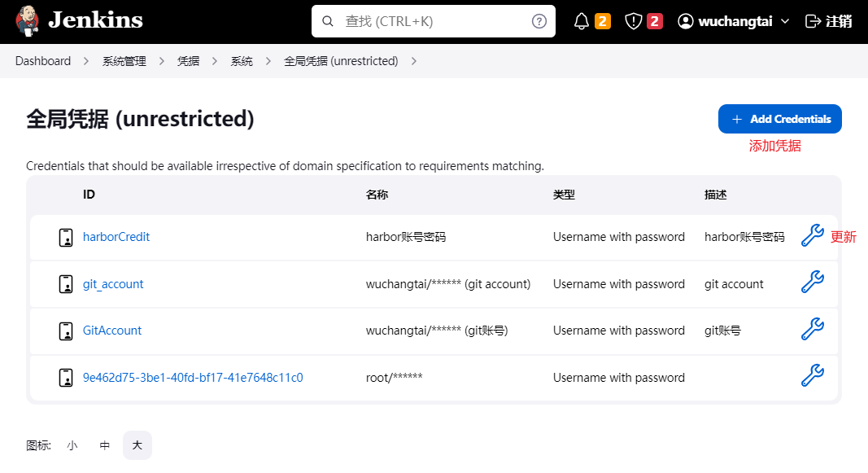The image size is (868, 473).
Task: Open 凭据 from the breadcrumb trail
Action: click(188, 60)
